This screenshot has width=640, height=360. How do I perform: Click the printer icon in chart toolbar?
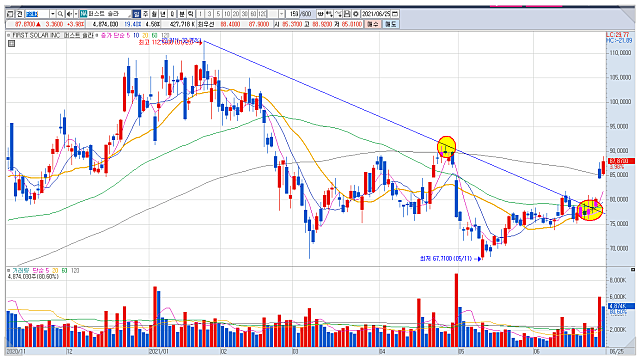tap(347, 14)
